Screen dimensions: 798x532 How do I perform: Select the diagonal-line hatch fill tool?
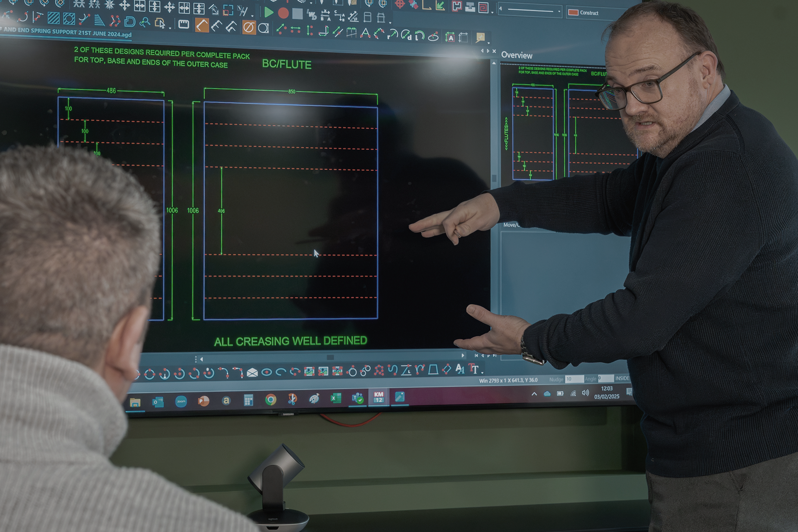pyautogui.click(x=54, y=18)
